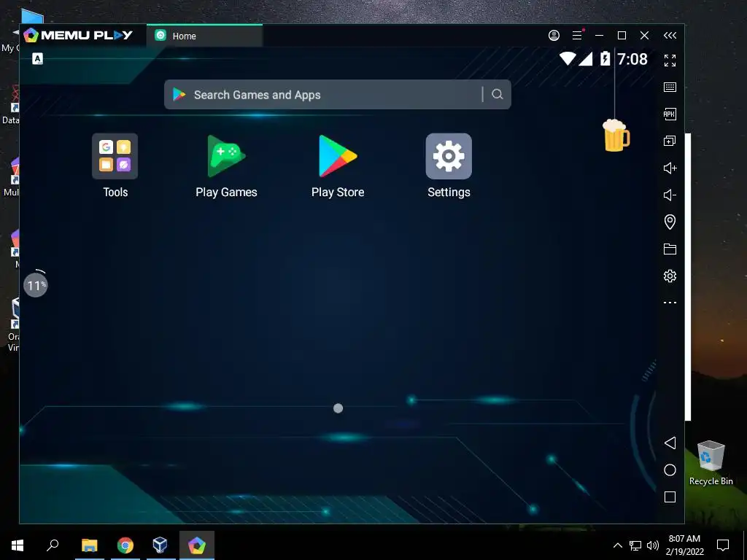Launch the Play Games app
The height and width of the screenshot is (560, 747).
click(x=226, y=156)
